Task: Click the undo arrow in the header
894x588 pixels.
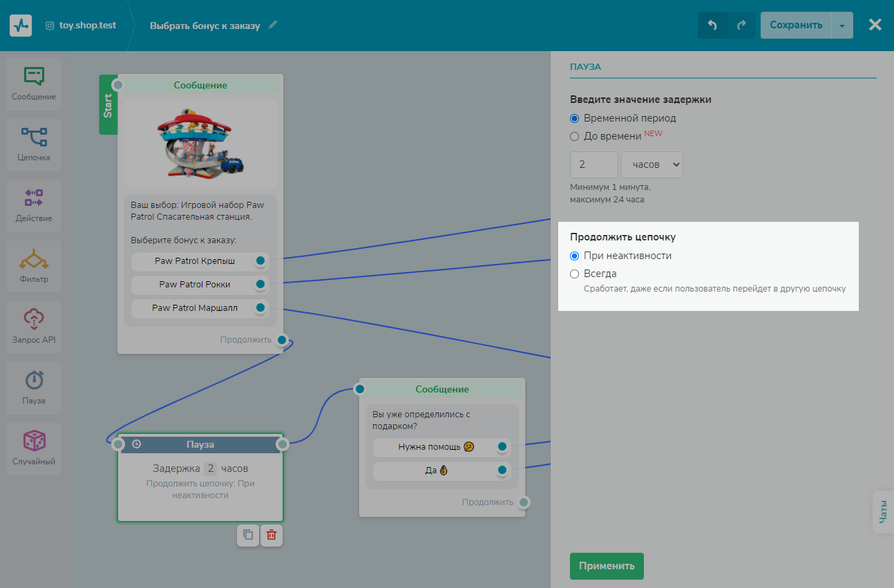Action: (712, 26)
